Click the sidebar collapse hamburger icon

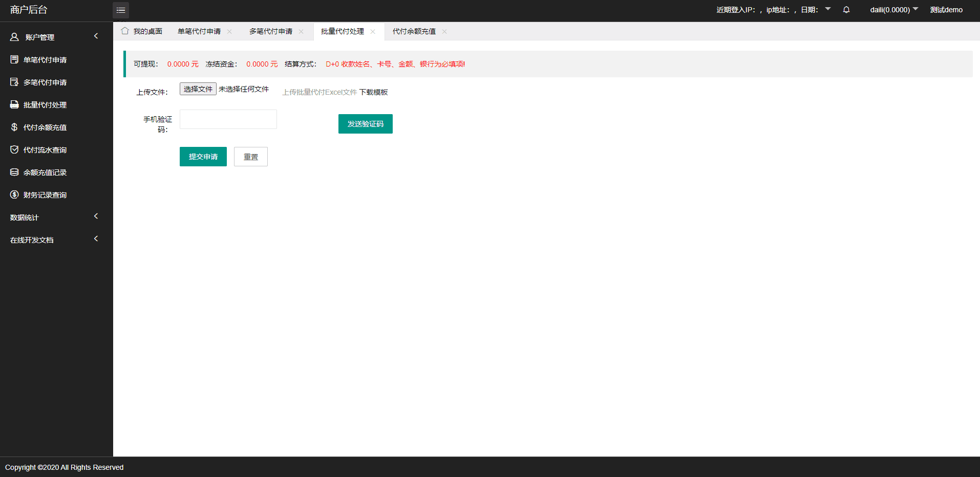coord(121,10)
